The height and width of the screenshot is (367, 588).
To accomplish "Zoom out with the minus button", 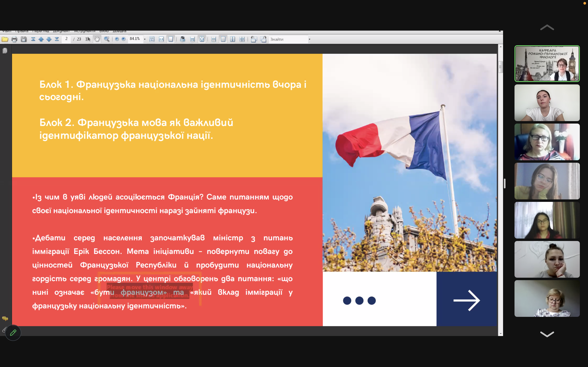I will point(117,39).
